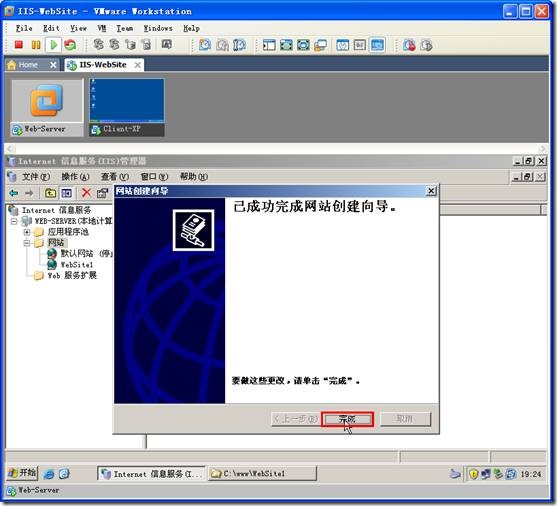Click the 开始 Start button
Image resolution: width=557 pixels, height=506 pixels.
[x=22, y=473]
